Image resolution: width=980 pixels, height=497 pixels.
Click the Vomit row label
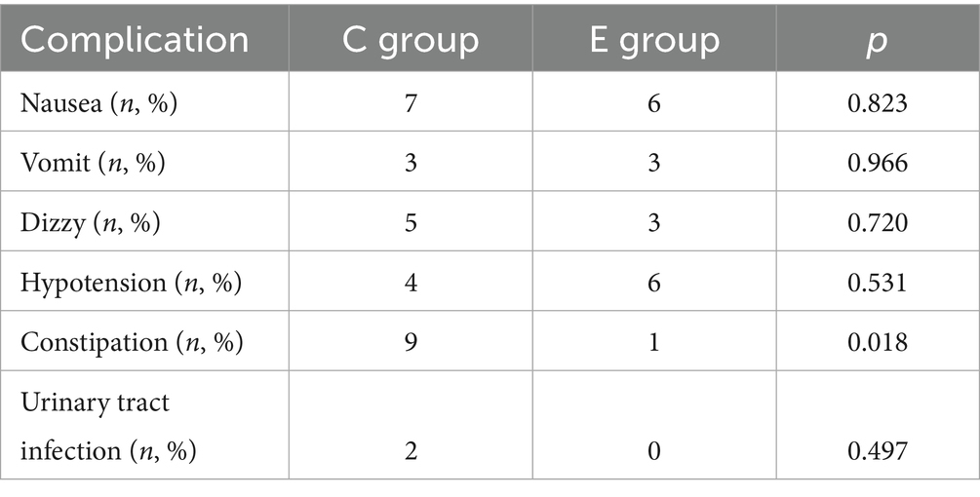tap(93, 163)
